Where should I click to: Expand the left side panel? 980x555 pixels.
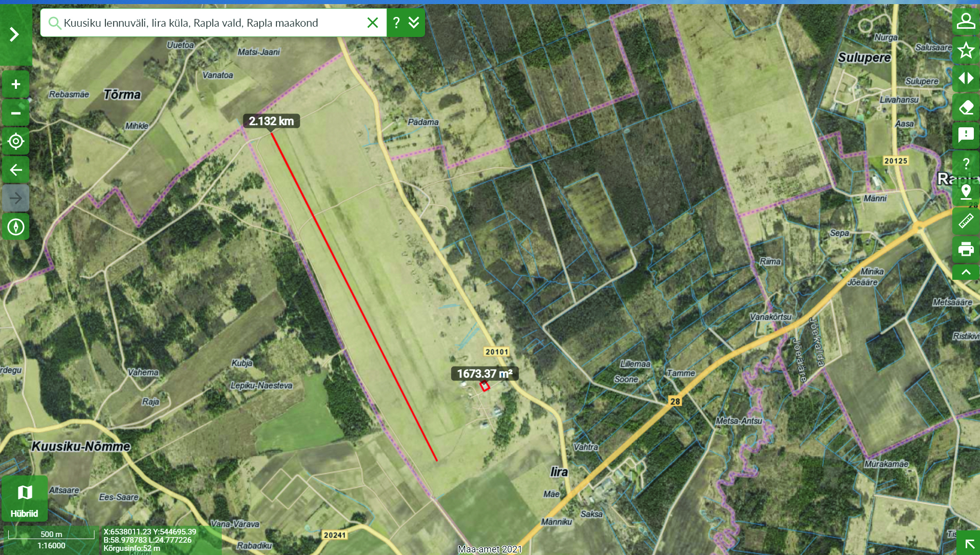tap(14, 35)
